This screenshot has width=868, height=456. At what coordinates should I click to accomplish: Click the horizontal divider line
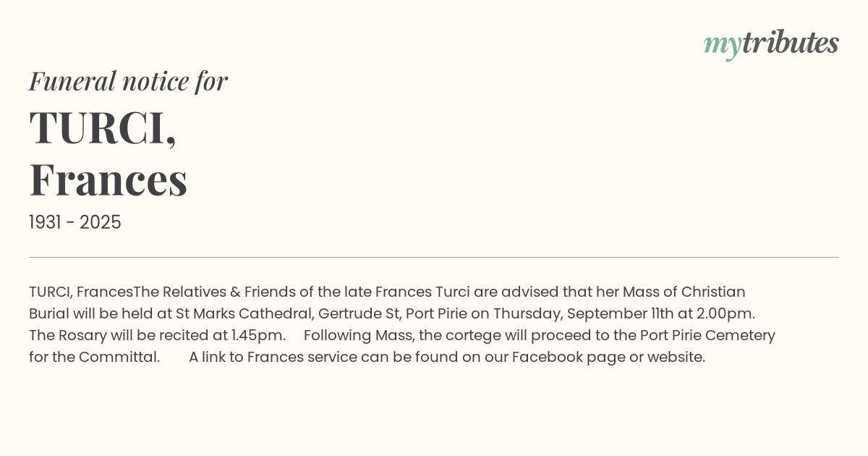[x=434, y=257]
